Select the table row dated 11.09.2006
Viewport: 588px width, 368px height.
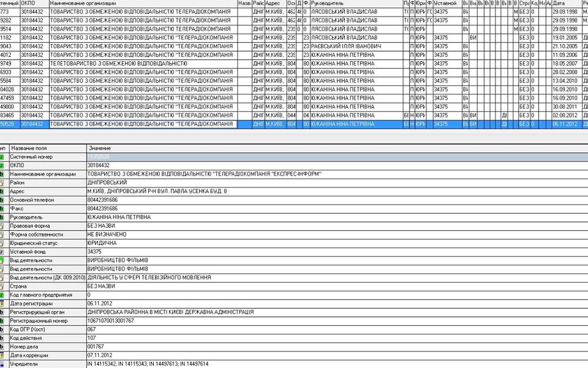tap(294, 54)
